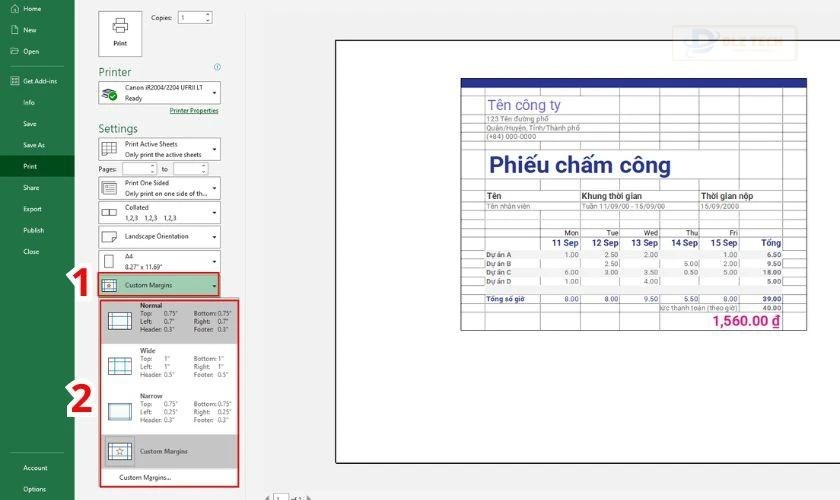Open the A4 paper size dropdown
Viewport: 840px width, 500px height.
(215, 263)
